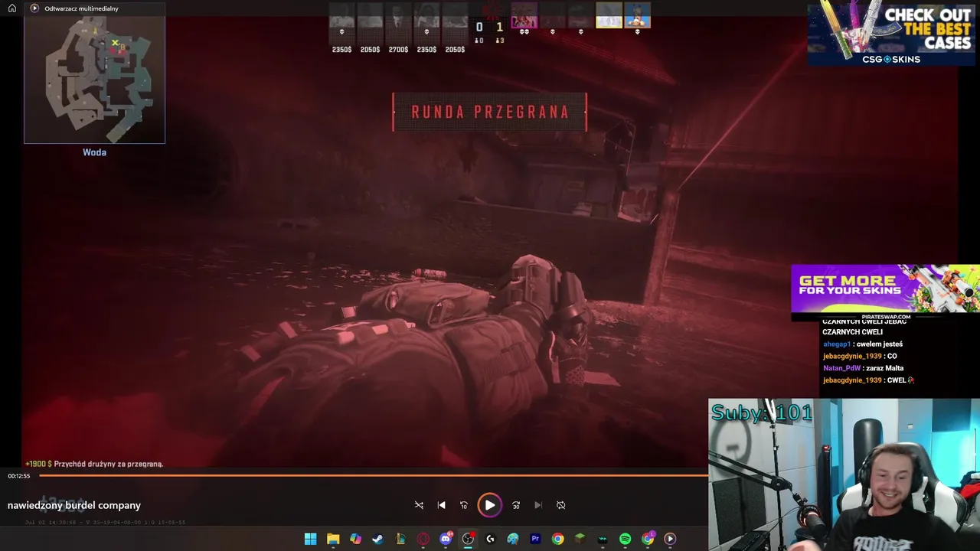The height and width of the screenshot is (551, 980).
Task: Open Logitech G HUB taskbar icon
Action: coord(490,539)
